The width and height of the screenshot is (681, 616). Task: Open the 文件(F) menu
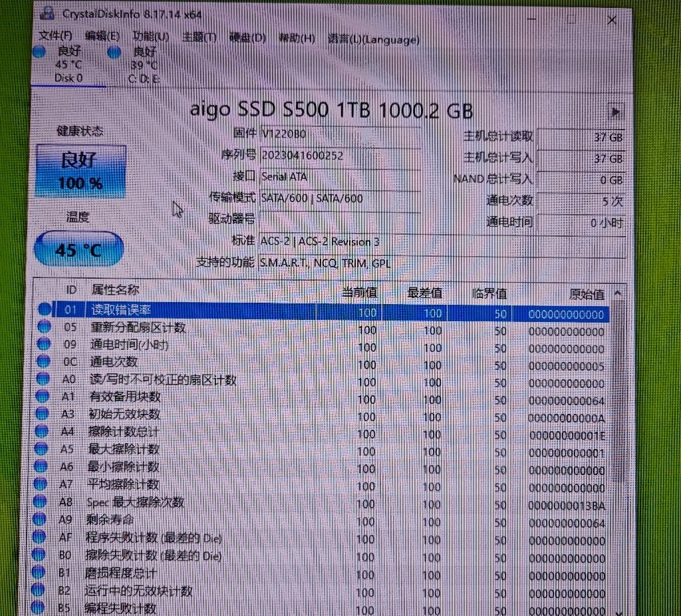56,36
